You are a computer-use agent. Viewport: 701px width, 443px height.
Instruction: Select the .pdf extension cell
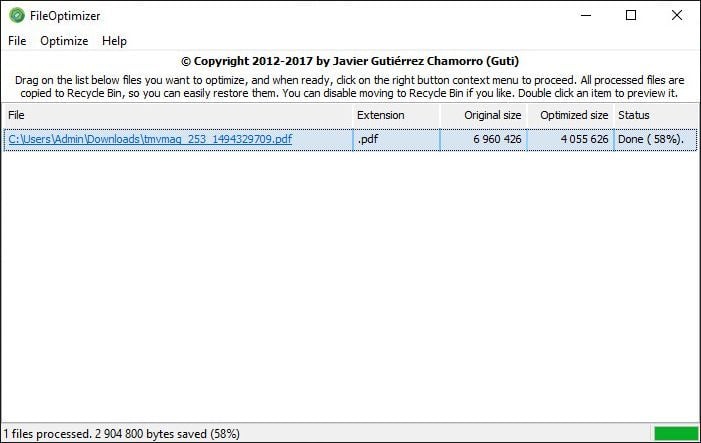[x=397, y=139]
